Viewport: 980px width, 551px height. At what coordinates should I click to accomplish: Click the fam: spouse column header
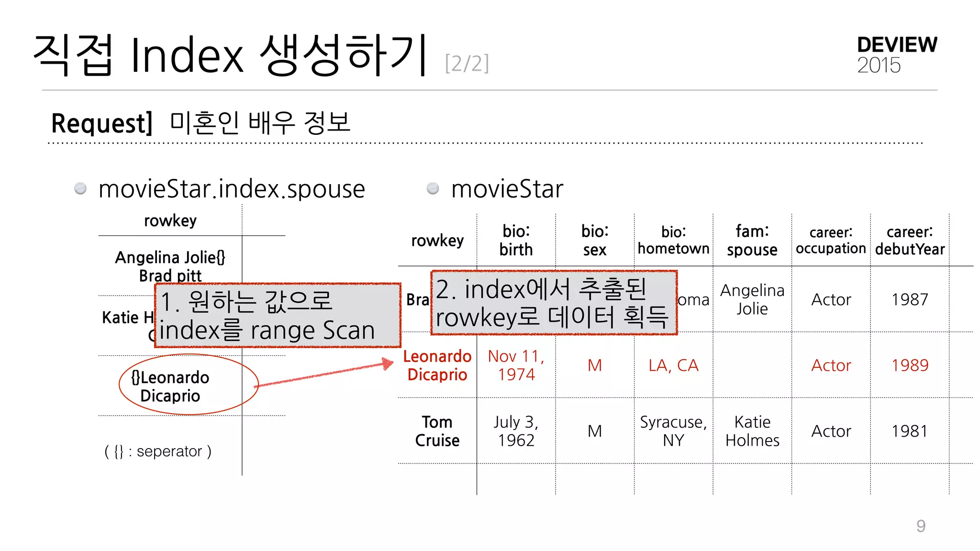(752, 240)
